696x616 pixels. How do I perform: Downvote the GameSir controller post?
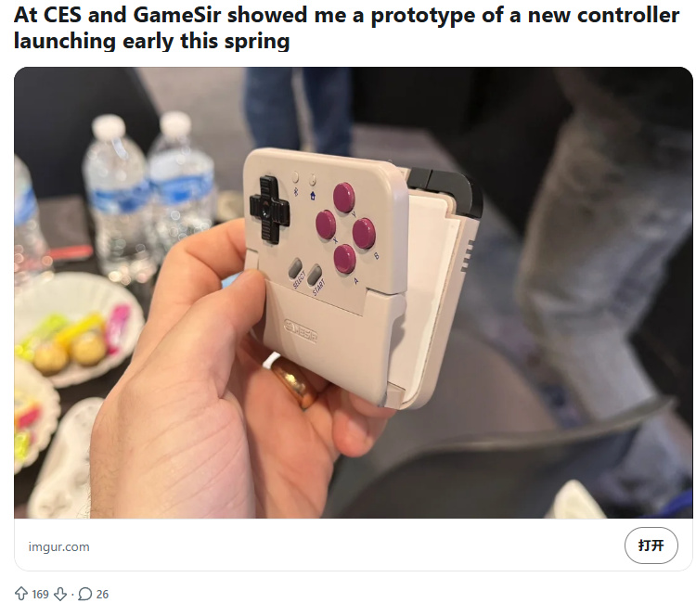(x=60, y=594)
